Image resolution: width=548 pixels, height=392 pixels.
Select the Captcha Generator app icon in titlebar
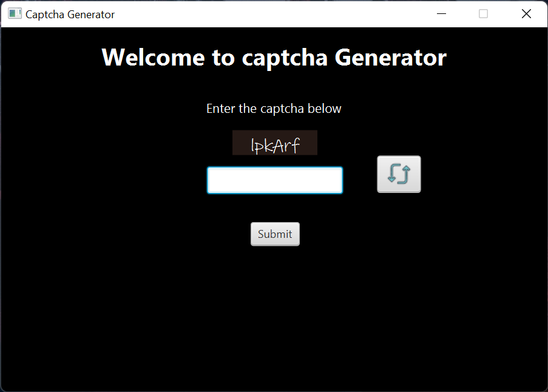coord(13,13)
